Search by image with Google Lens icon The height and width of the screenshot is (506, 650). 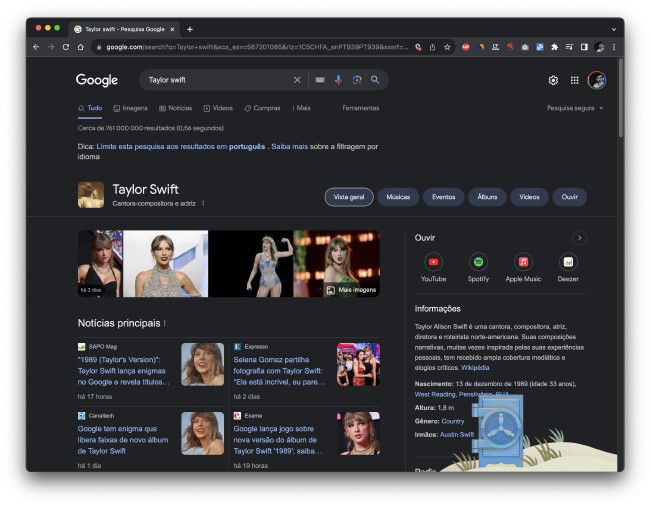tap(357, 80)
